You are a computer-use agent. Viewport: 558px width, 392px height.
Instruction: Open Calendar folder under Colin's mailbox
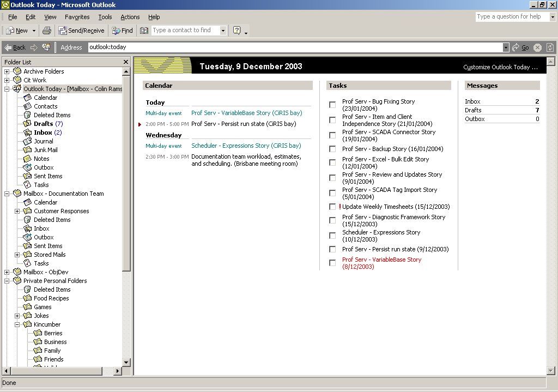(x=45, y=98)
